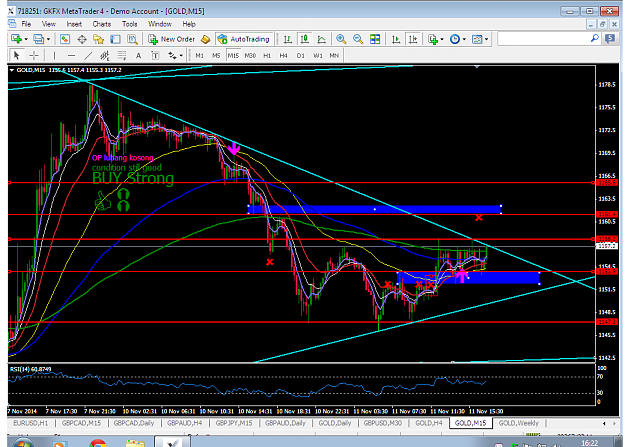Switch timeframe to H1
This screenshot has height=447, width=625.
267,55
